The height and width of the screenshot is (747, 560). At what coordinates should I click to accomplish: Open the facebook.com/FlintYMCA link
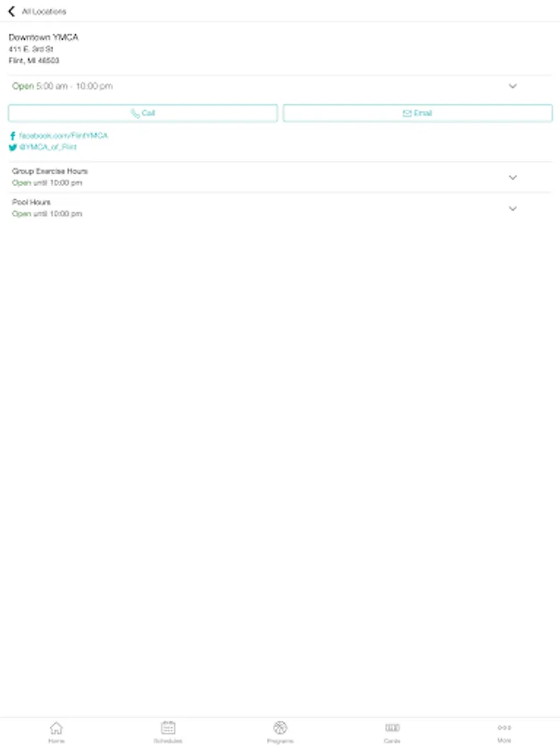63,136
